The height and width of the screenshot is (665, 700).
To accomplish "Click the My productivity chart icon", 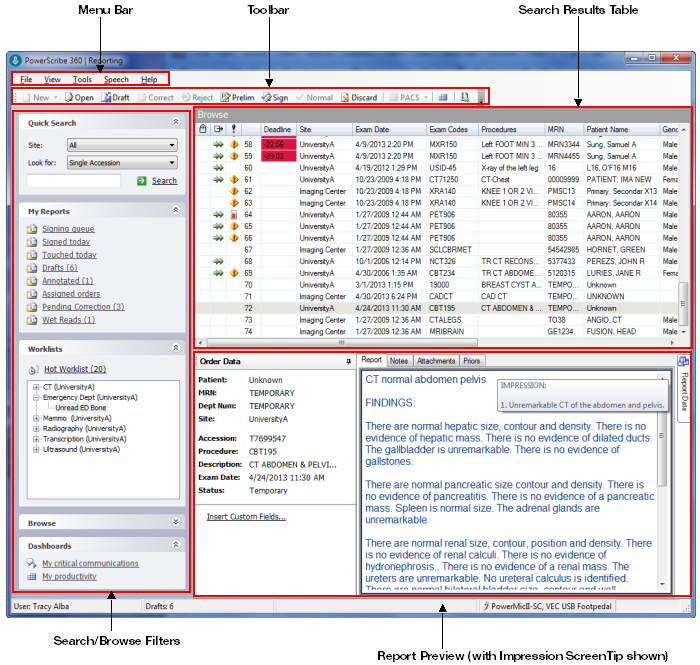I will coord(32,577).
